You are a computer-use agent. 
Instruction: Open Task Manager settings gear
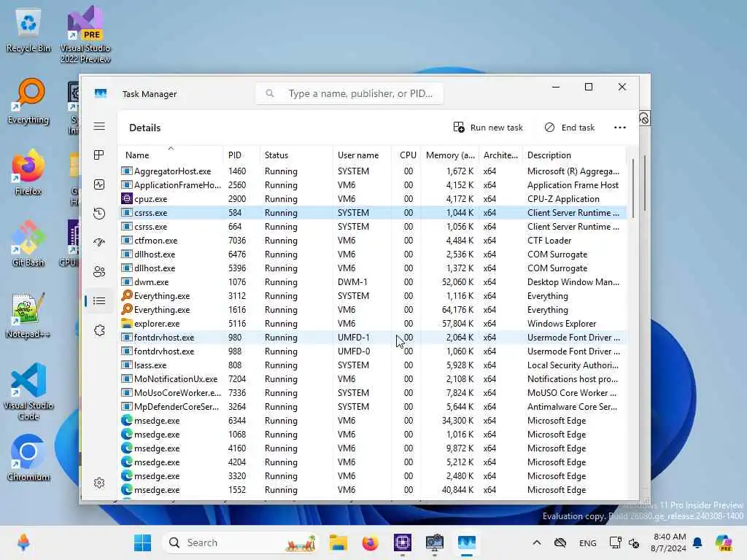coord(99,483)
